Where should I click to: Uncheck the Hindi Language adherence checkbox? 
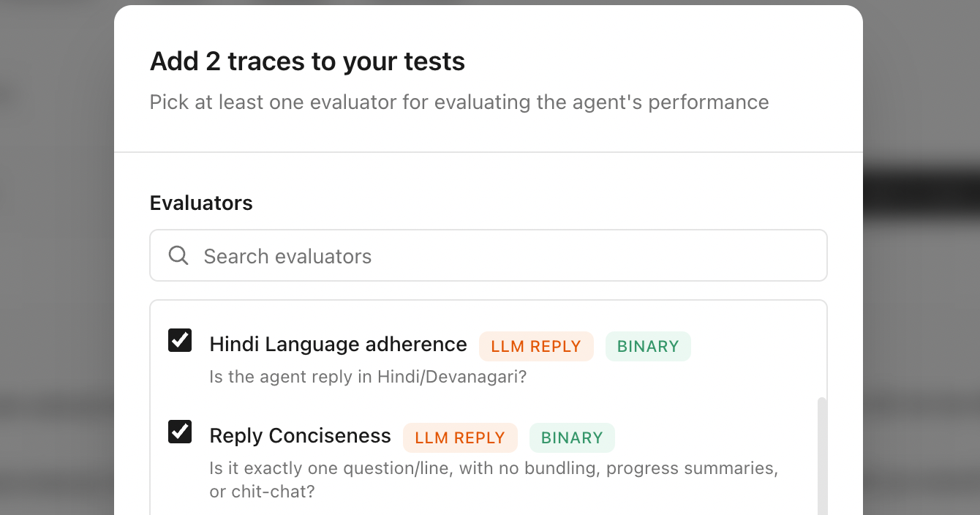180,340
